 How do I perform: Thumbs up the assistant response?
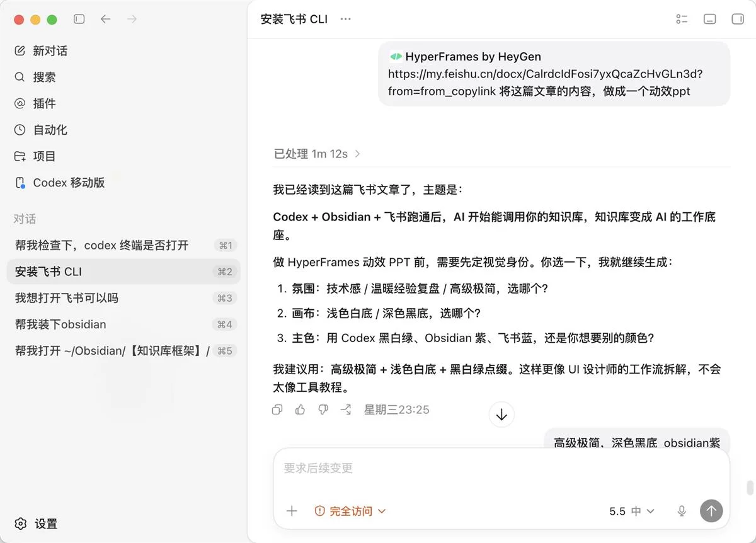pos(300,410)
